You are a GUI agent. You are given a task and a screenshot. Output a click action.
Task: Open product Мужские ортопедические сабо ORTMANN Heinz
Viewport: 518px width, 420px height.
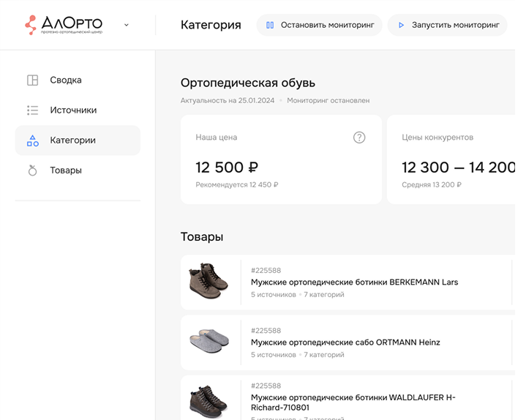click(345, 342)
